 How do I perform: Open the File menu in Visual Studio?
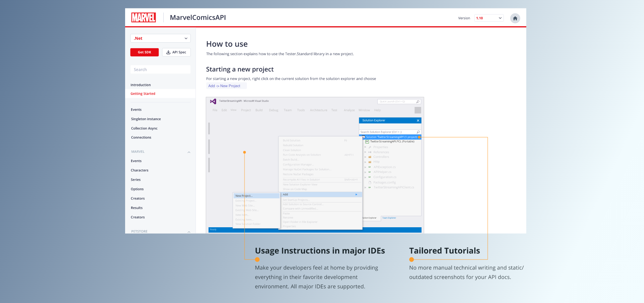pyautogui.click(x=215, y=110)
